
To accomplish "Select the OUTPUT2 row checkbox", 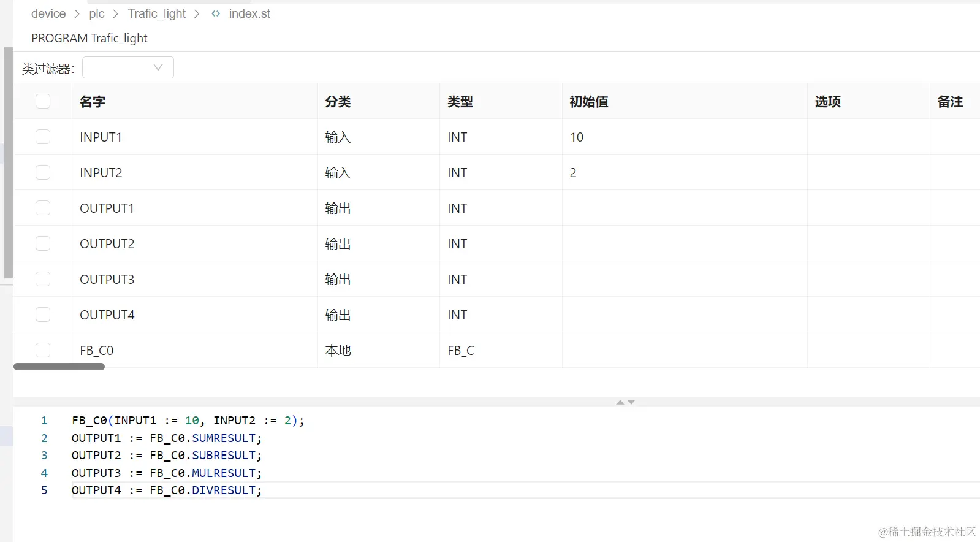I will (43, 243).
